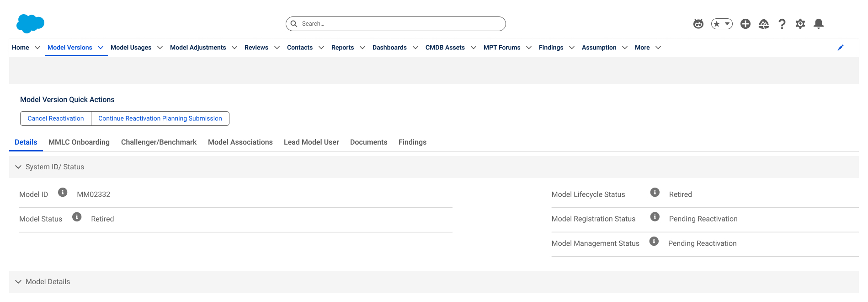Open the notifications bell

(819, 24)
